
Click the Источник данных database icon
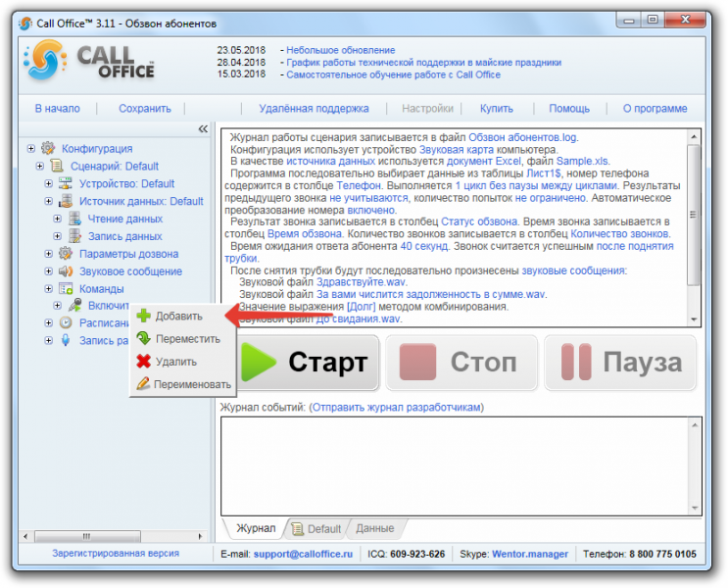point(66,201)
